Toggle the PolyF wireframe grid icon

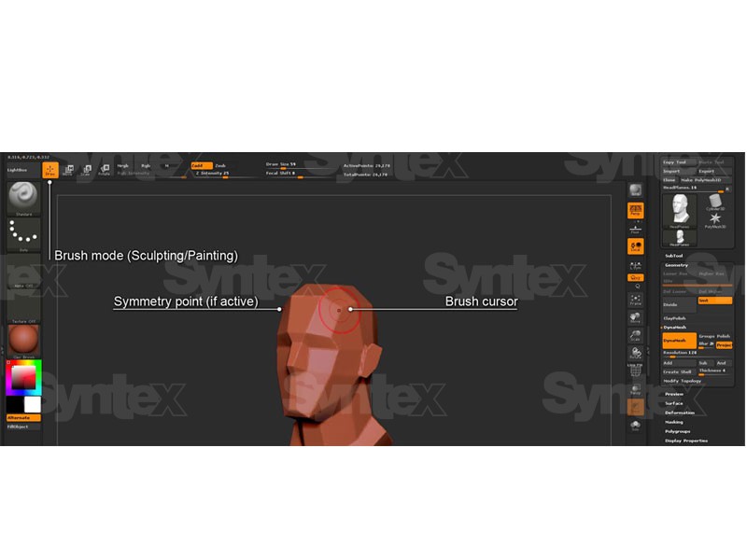pyautogui.click(x=636, y=370)
